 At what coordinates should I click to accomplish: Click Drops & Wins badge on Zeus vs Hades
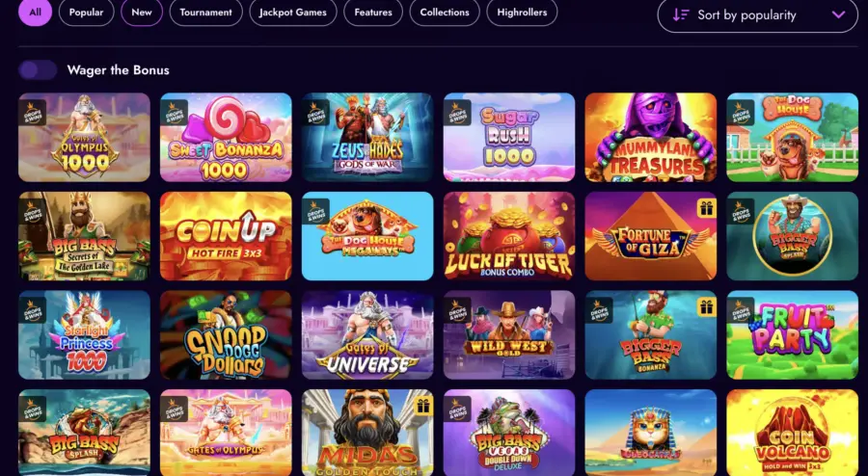315,114
